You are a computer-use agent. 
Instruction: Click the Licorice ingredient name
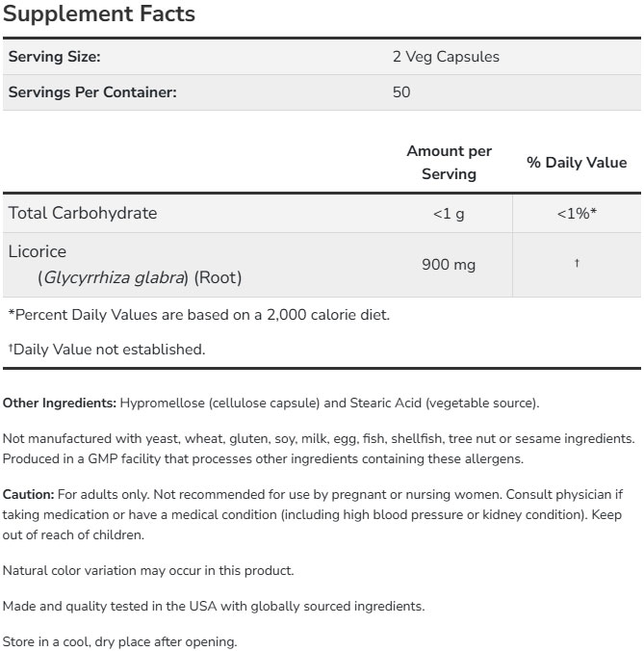(x=38, y=252)
